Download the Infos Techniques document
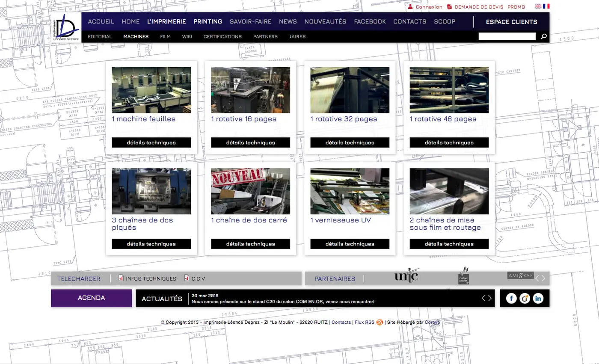599x364 pixels. (151, 279)
